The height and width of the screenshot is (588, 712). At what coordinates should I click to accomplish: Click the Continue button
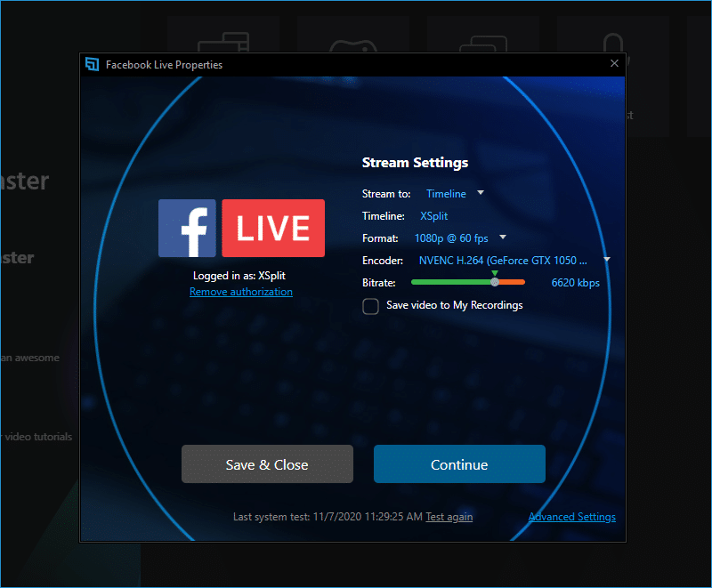click(x=459, y=464)
